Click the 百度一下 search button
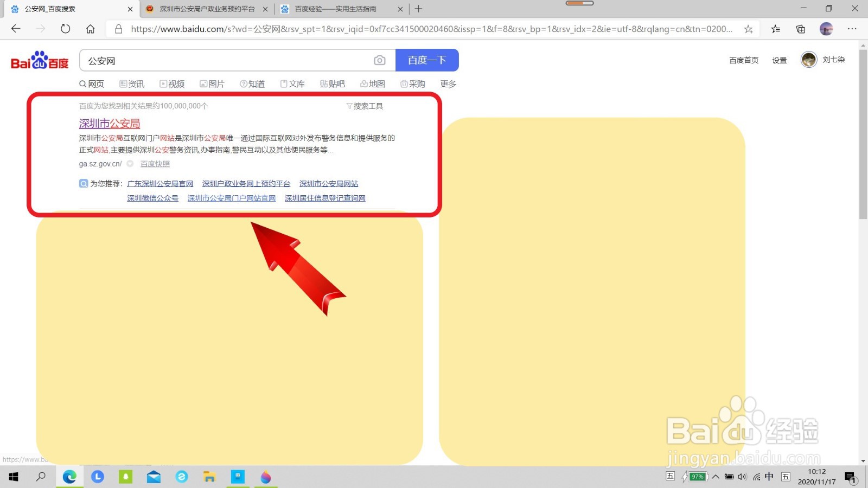 [x=427, y=60]
